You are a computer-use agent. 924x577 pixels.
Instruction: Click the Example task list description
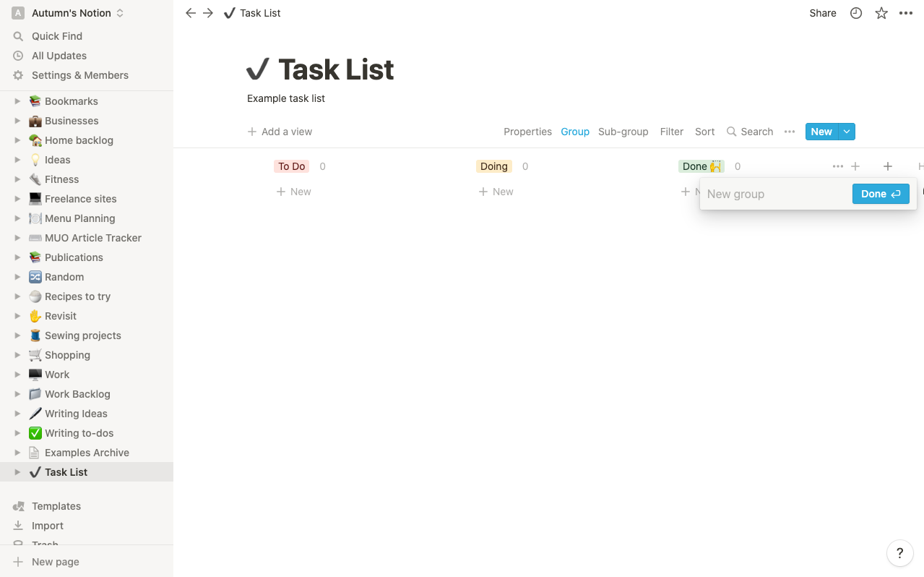point(286,98)
